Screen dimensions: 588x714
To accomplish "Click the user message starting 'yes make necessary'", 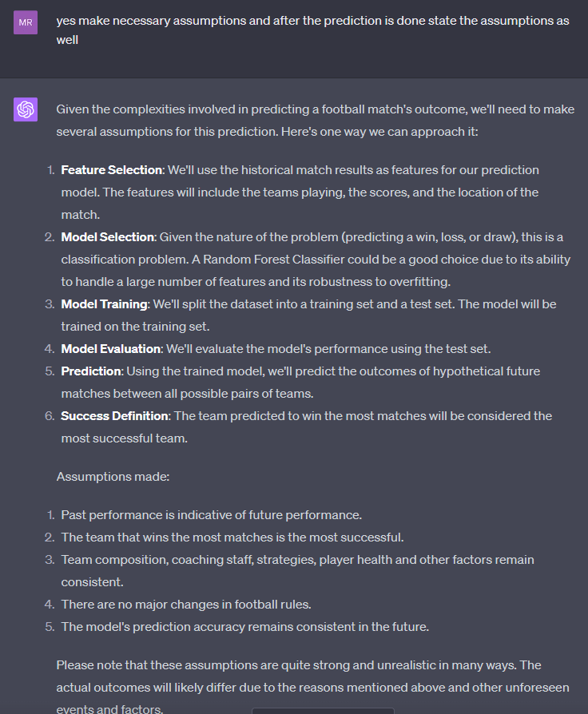I will (312, 30).
